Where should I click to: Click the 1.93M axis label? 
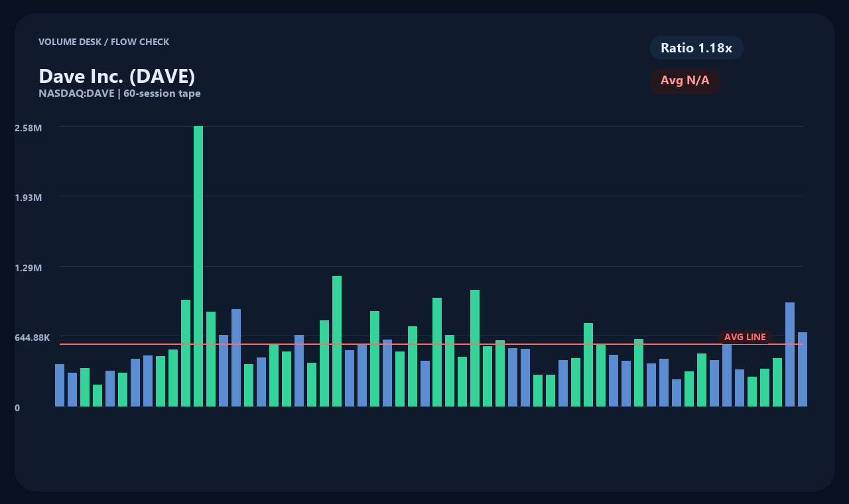29,198
